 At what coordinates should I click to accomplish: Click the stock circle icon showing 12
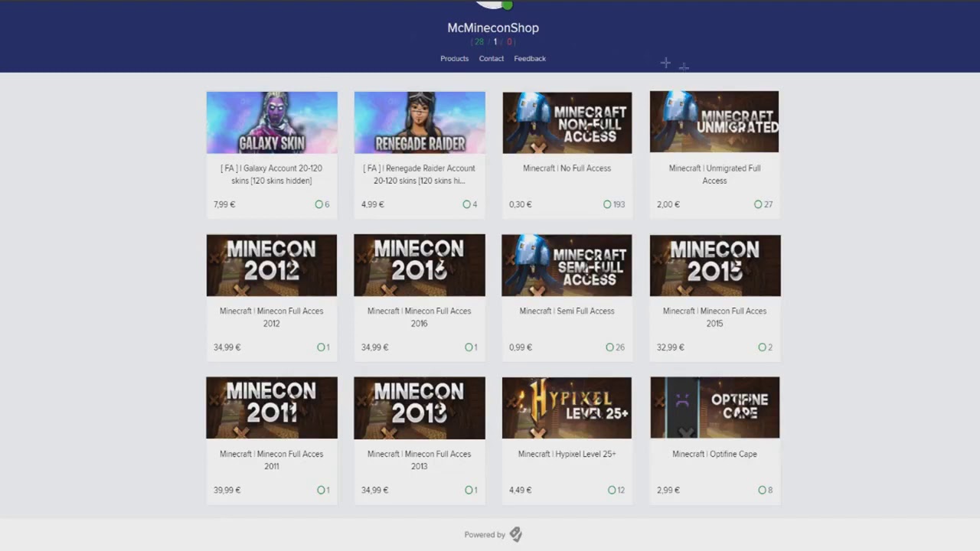click(x=612, y=490)
